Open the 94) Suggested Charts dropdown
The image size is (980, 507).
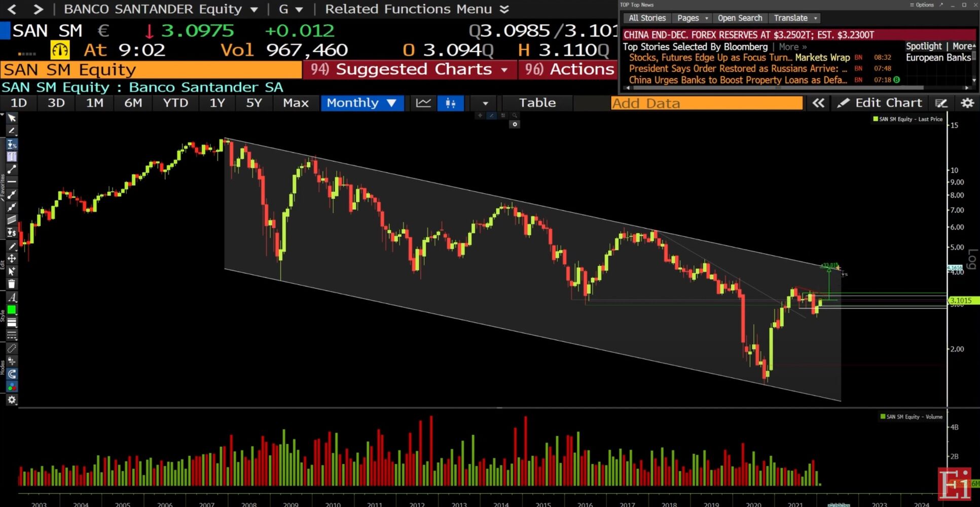tap(409, 69)
